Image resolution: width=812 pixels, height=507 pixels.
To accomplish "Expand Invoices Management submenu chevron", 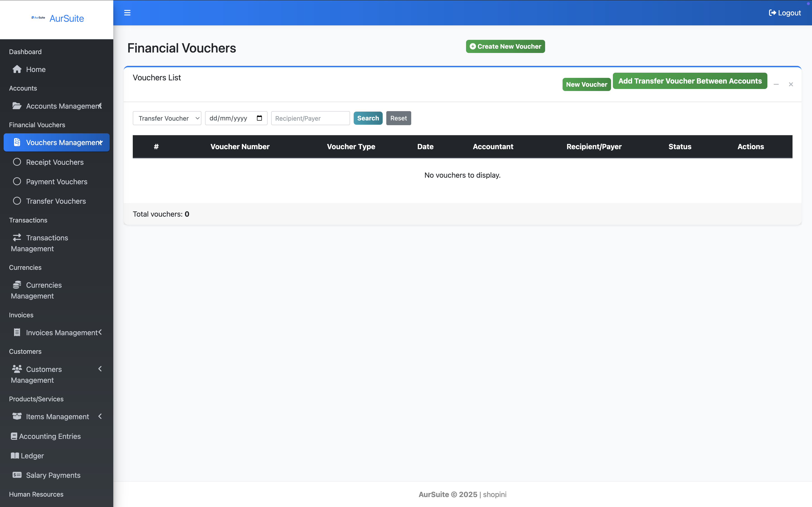I will [x=100, y=332].
